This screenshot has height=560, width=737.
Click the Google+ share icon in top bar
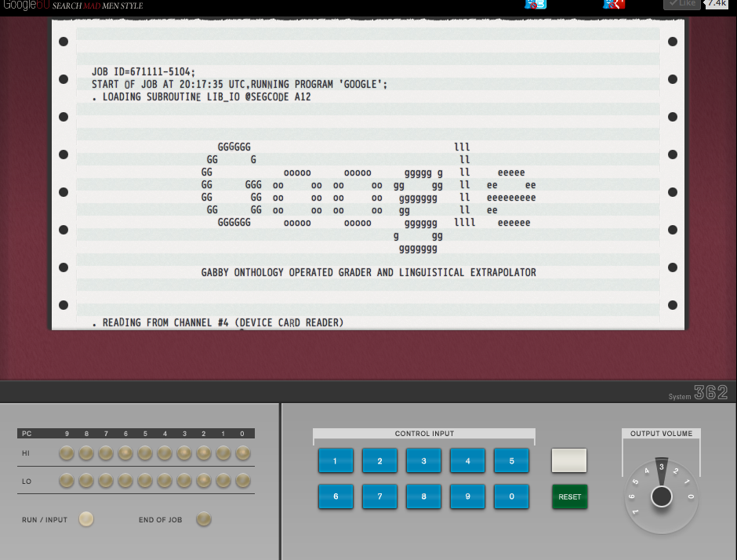614,5
